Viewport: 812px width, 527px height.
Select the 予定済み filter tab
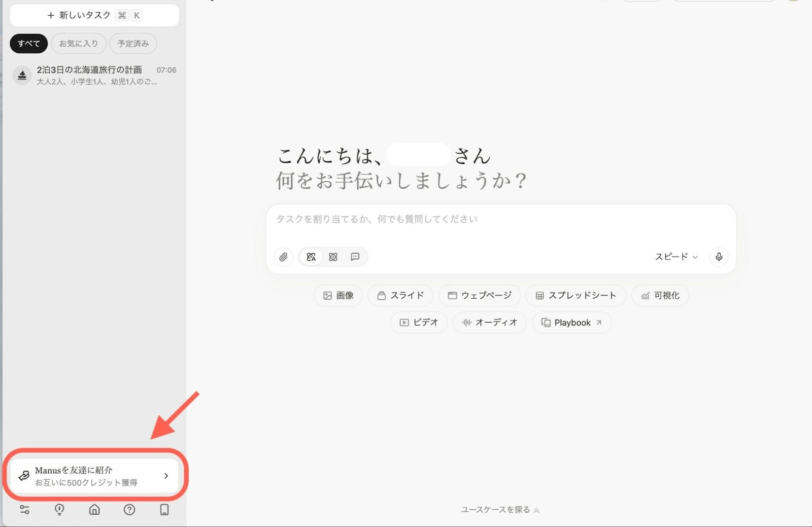point(133,44)
